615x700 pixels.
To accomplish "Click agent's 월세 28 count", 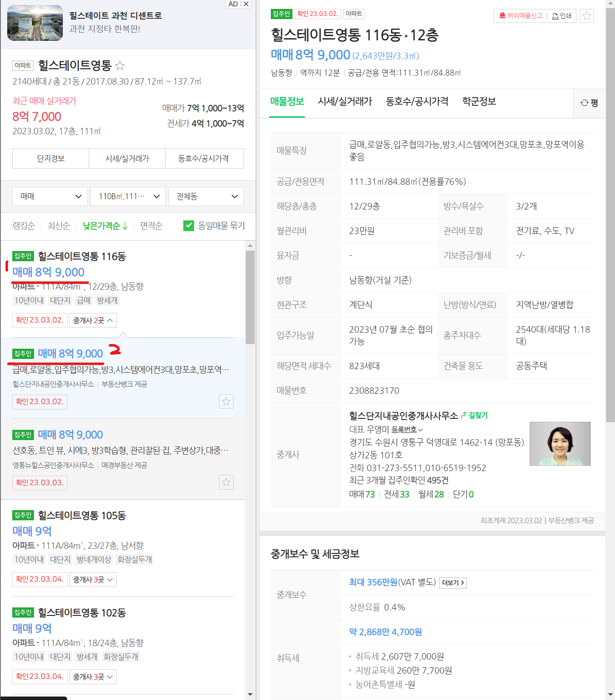I will point(431,494).
